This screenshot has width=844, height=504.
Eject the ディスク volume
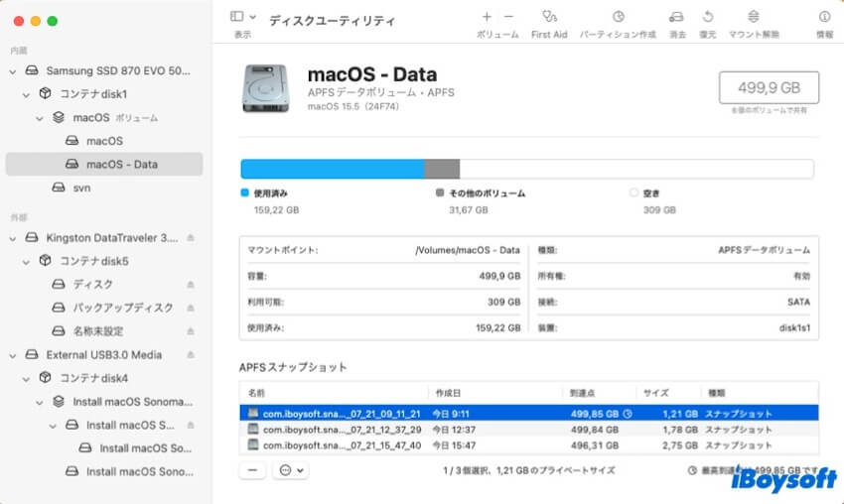pos(191,285)
